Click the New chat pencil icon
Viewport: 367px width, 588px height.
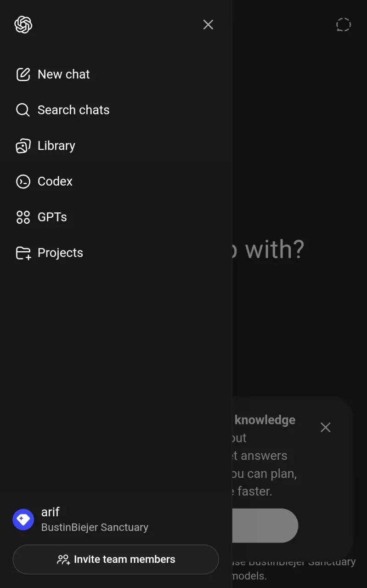(x=23, y=74)
